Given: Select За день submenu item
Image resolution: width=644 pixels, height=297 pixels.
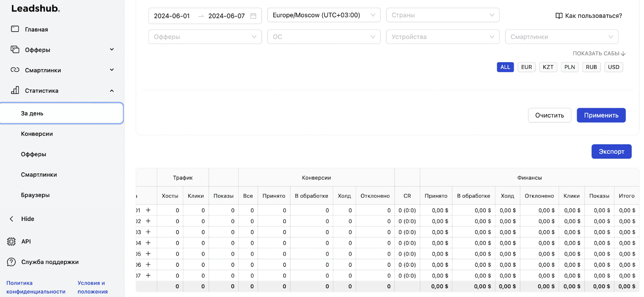Looking at the screenshot, I should (62, 113).
